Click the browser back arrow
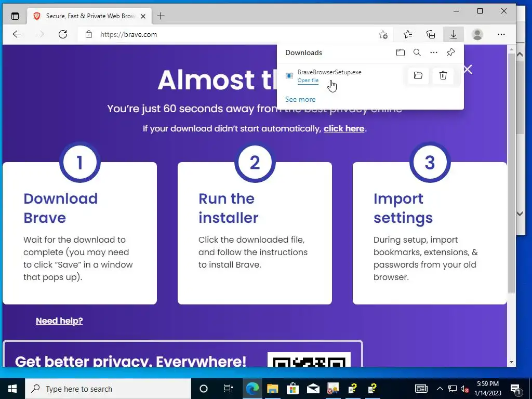 click(17, 34)
